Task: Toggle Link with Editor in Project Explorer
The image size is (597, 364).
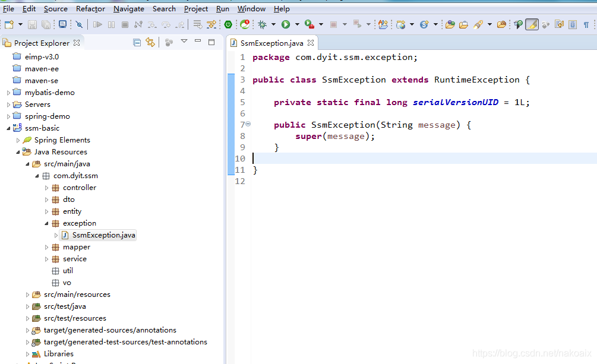Action: 150,42
